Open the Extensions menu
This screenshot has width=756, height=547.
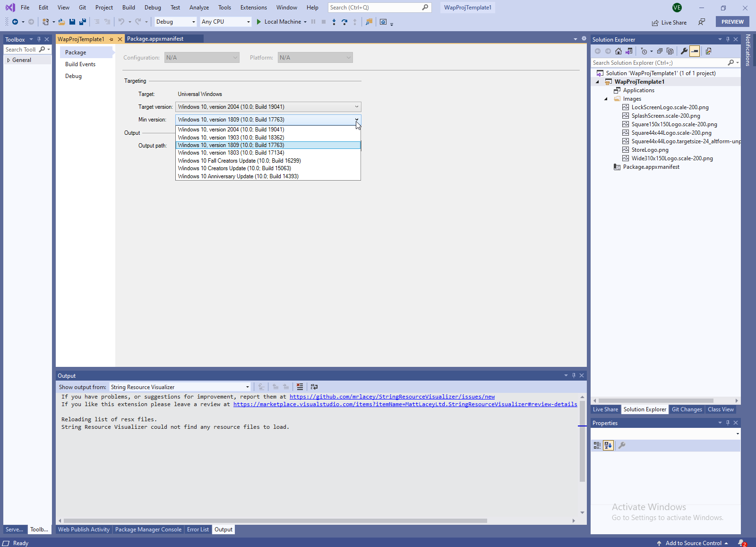pos(253,8)
